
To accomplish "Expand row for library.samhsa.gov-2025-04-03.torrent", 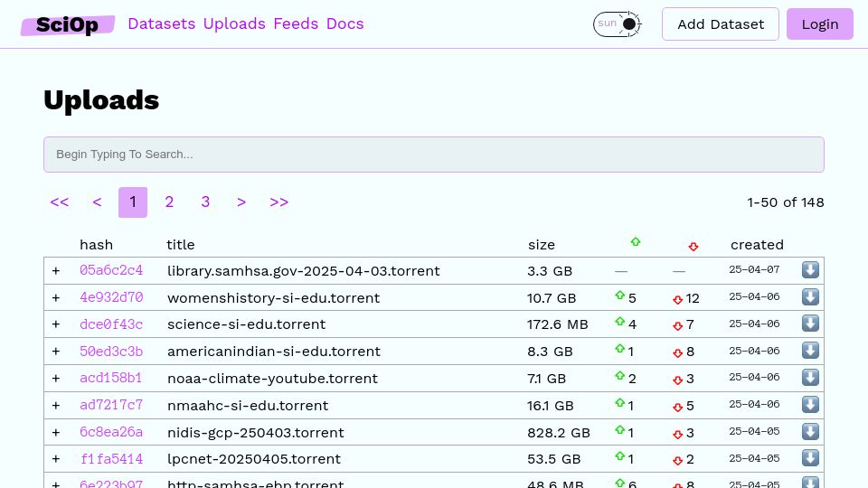I will click(x=56, y=270).
